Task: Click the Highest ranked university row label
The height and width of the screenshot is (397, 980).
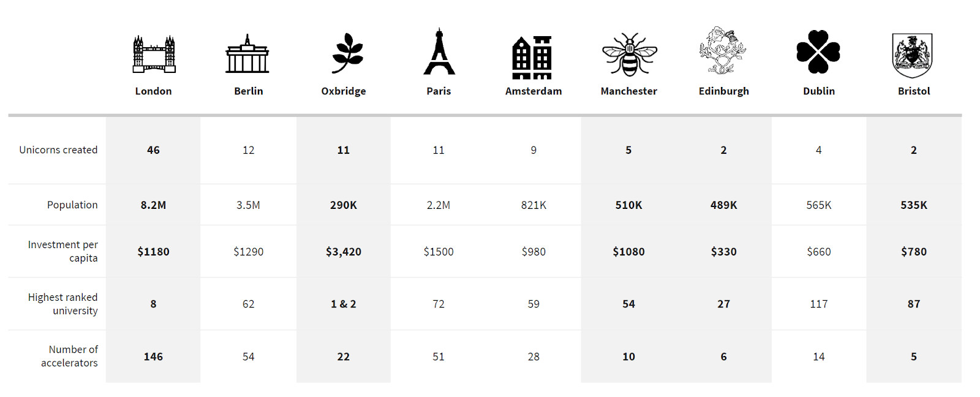Action: tap(63, 304)
